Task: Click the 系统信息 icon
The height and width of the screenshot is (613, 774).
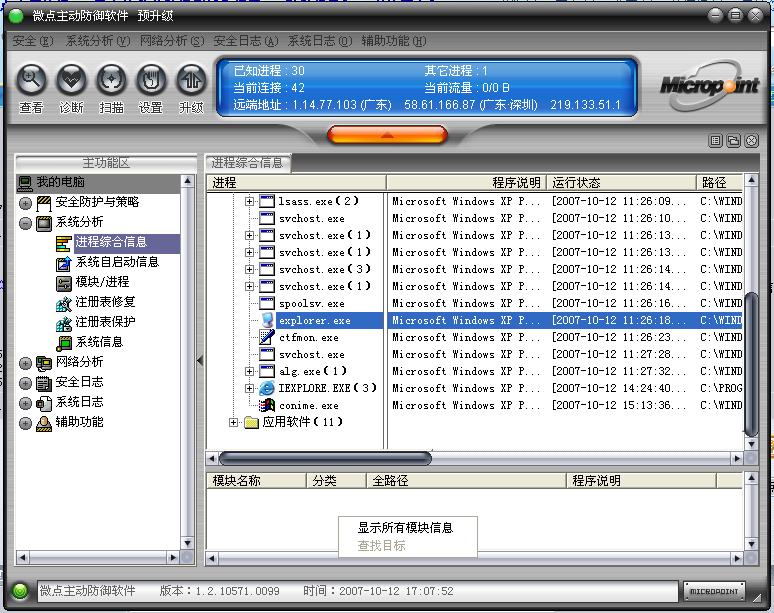Action: 64,343
